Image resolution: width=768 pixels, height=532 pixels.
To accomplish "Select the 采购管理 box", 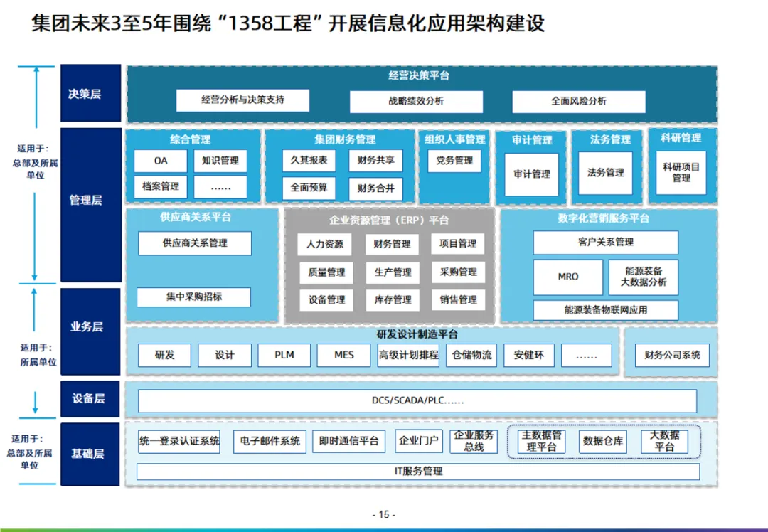I will tap(459, 272).
